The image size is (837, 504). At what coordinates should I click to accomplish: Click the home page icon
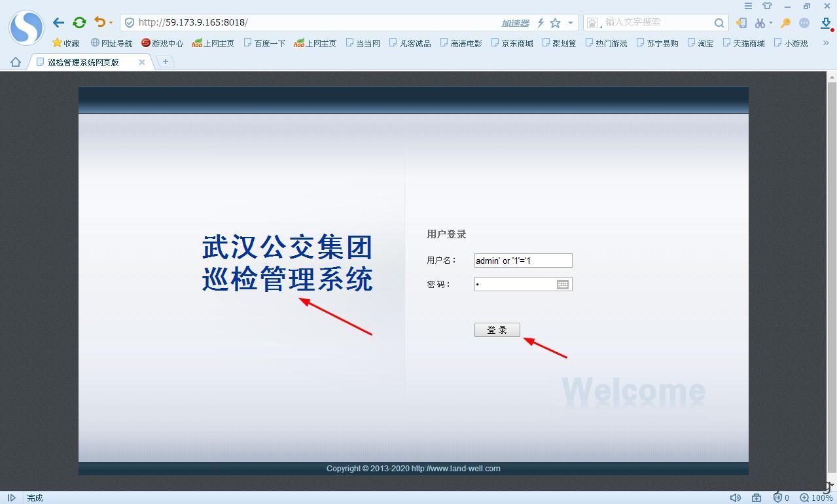coord(16,62)
